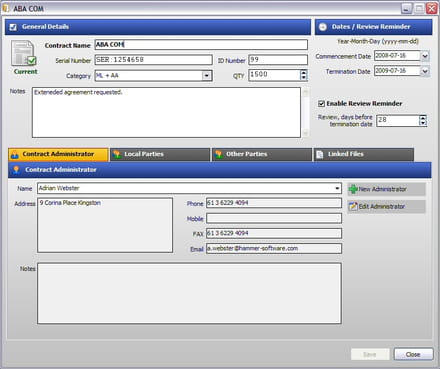The image size is (440, 369).
Task: Click the FAX field
Action: pos(274,233)
